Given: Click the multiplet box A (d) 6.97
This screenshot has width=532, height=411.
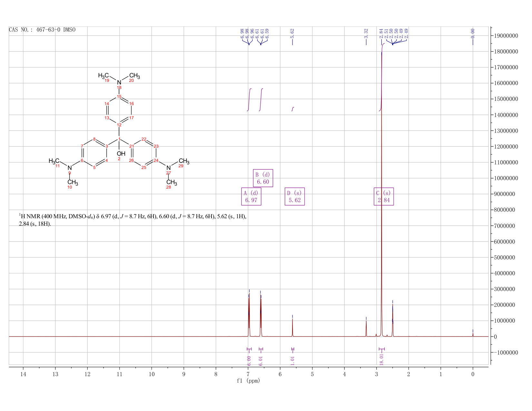Looking at the screenshot, I should click(251, 196).
